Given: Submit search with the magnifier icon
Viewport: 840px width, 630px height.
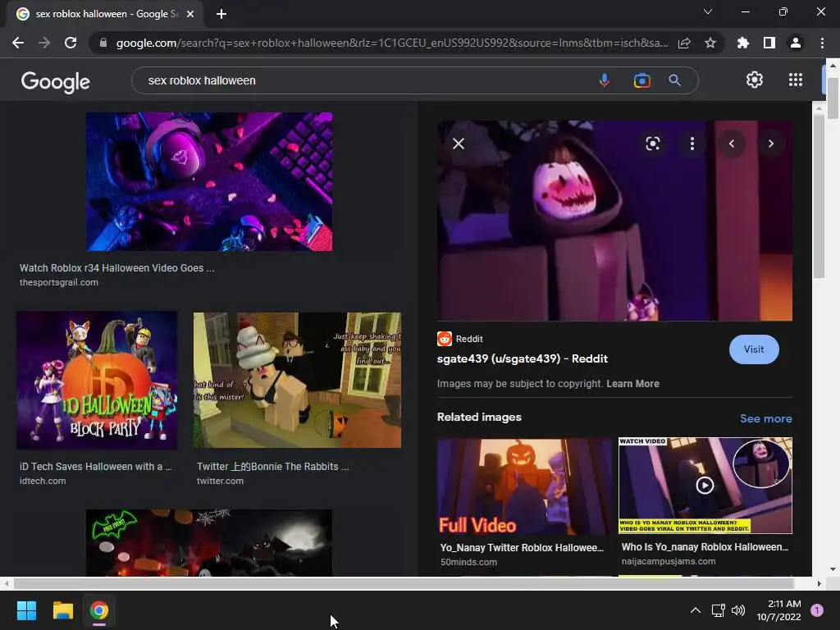Looking at the screenshot, I should pyautogui.click(x=675, y=80).
